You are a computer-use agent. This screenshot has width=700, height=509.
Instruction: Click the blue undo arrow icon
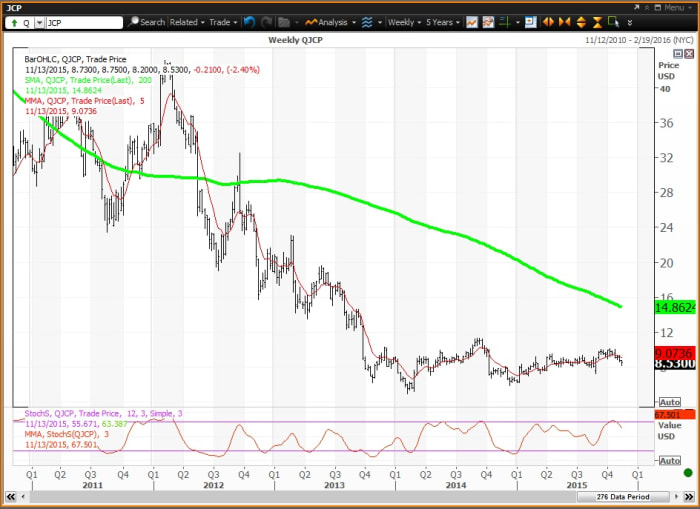click(x=248, y=22)
